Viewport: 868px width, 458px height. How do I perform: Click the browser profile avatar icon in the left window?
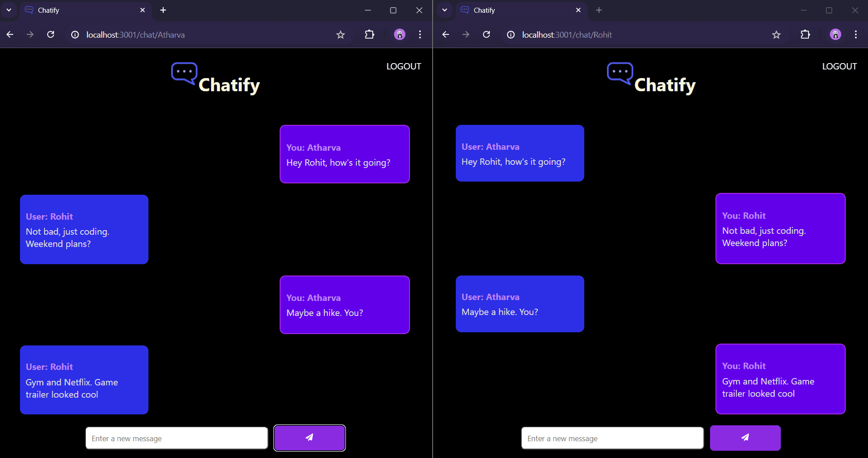(399, 34)
